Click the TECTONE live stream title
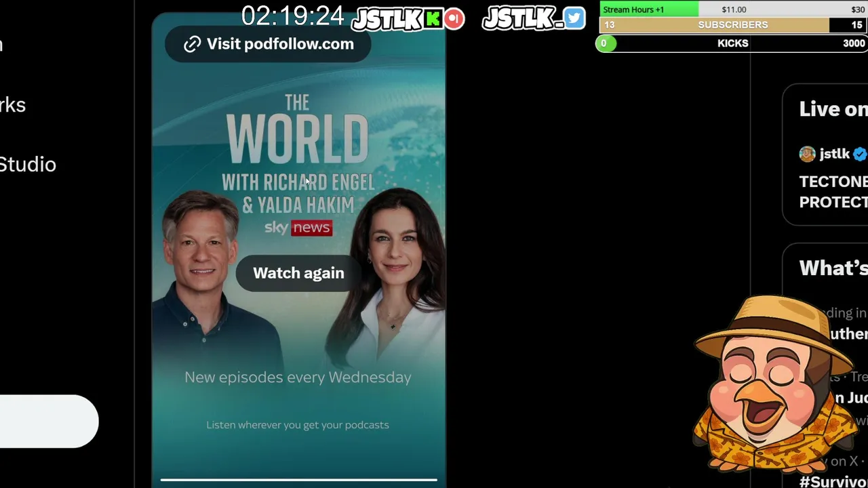Viewport: 868px width, 488px height. (833, 192)
